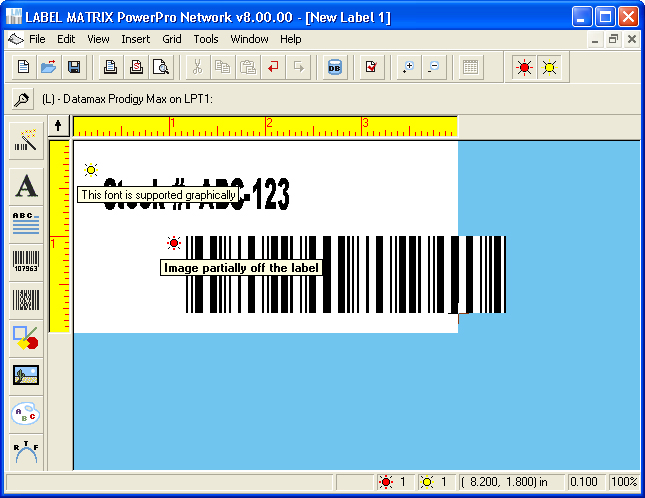This screenshot has height=498, width=645.
Task: Open the File menu
Action: (x=37, y=39)
